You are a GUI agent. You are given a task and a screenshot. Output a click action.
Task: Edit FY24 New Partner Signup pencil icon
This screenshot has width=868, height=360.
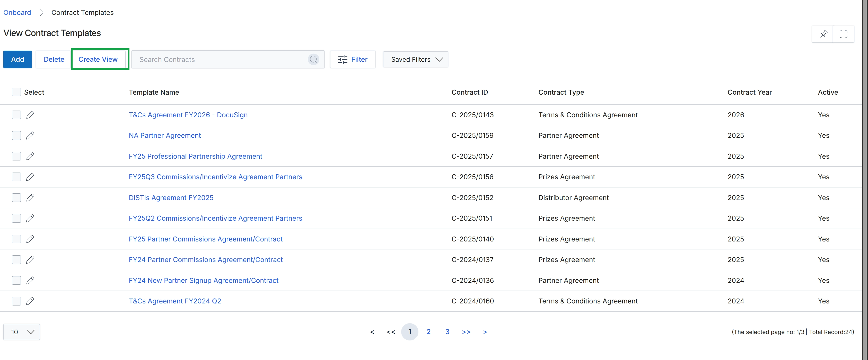click(x=30, y=281)
